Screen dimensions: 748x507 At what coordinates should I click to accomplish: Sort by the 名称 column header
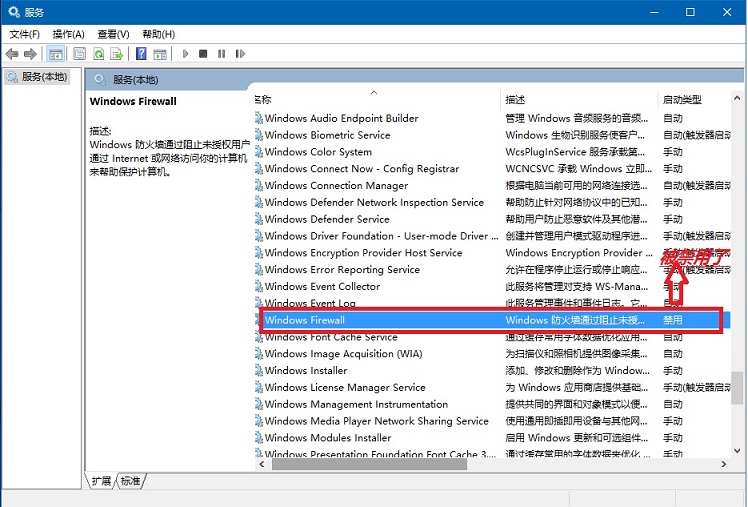click(x=376, y=99)
